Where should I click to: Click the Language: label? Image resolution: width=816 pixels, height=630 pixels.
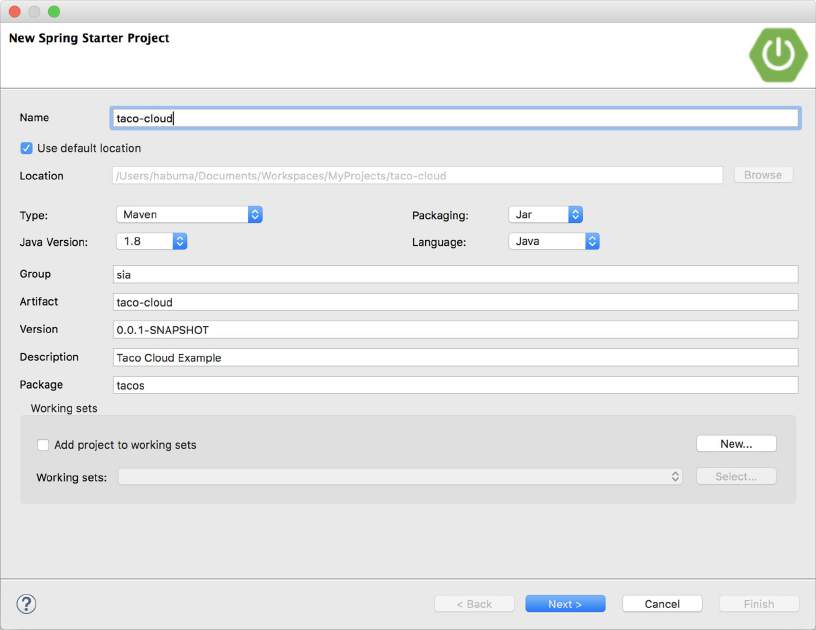[439, 242]
